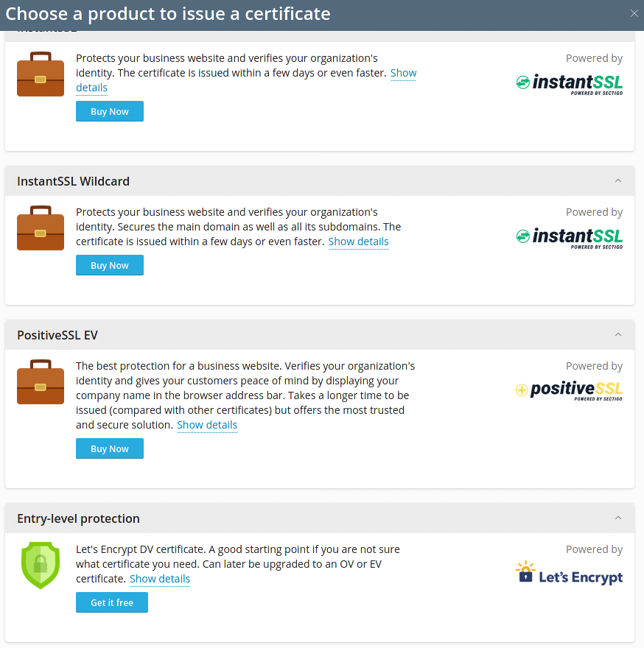Show details for PositiveSSL EV
Screen dimensions: 644x648
tap(207, 425)
